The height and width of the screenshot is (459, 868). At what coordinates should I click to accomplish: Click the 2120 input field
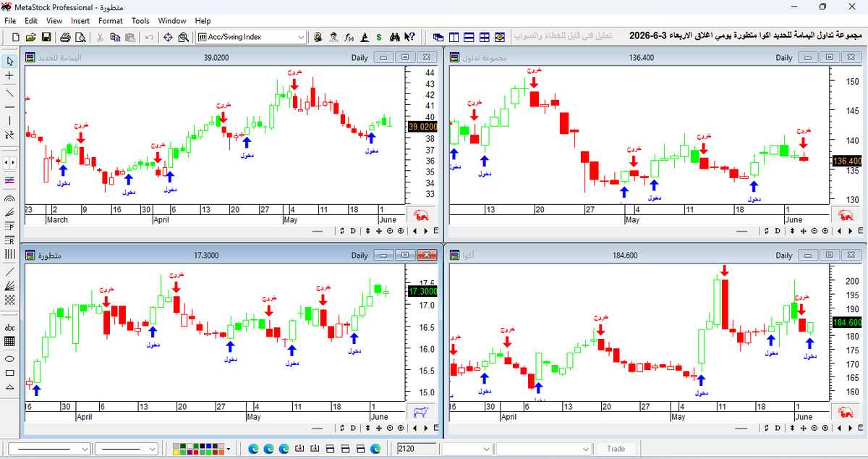[x=417, y=449]
